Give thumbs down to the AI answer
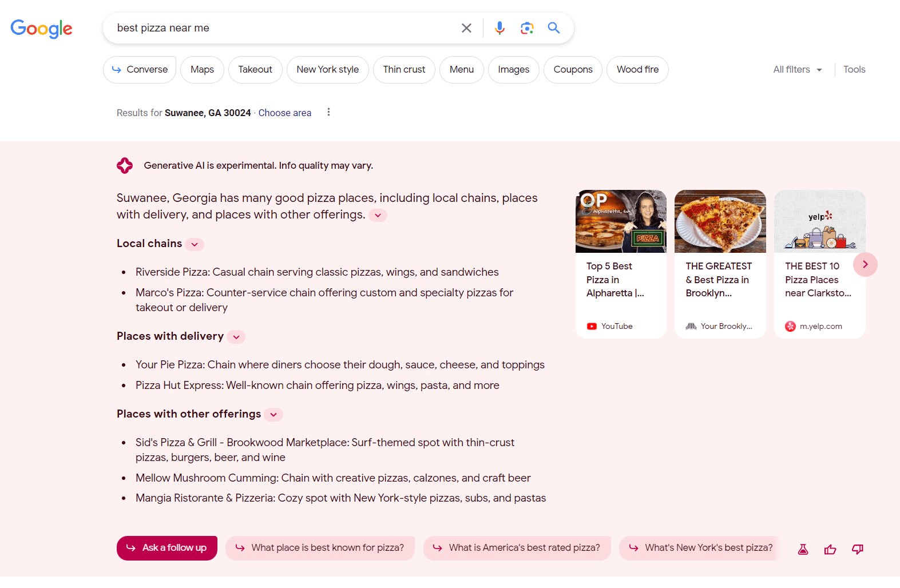The height and width of the screenshot is (588, 900). (x=857, y=550)
